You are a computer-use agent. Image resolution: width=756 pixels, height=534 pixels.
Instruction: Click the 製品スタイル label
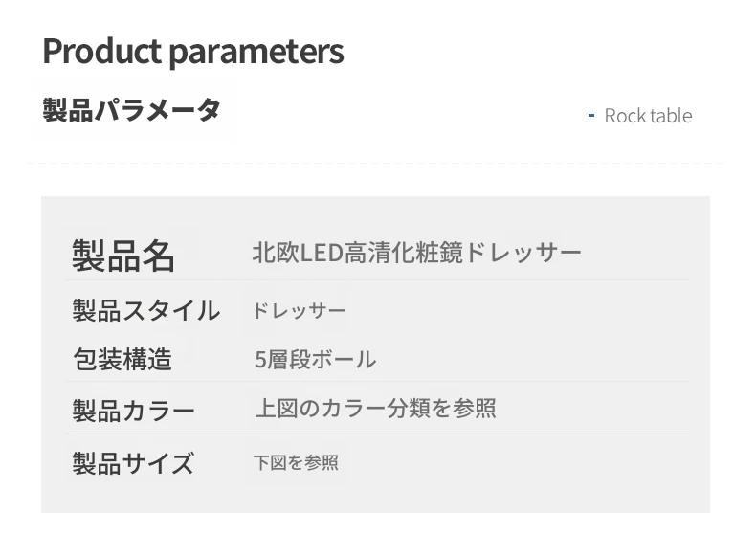[146, 310]
